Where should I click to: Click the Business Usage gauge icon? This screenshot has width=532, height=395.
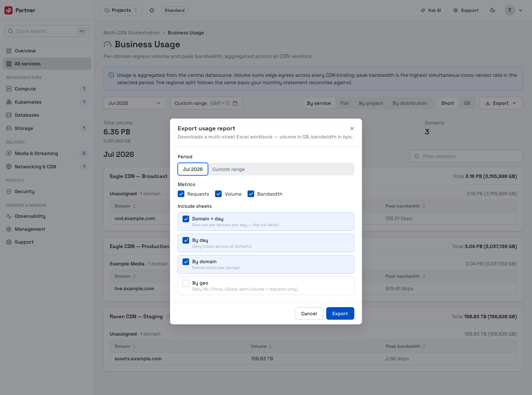(x=108, y=45)
